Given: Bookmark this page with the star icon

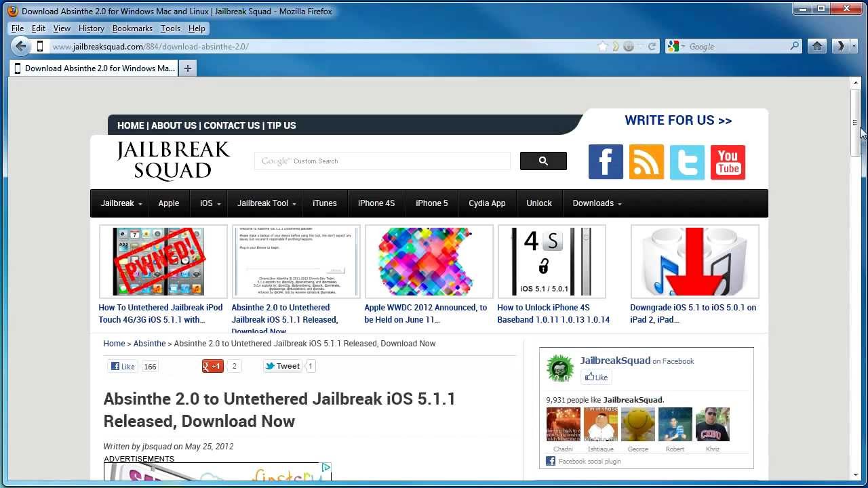Looking at the screenshot, I should pyautogui.click(x=602, y=46).
